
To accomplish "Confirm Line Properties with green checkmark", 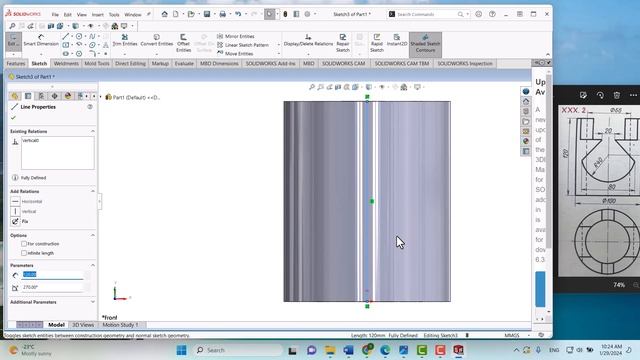I will point(13,118).
